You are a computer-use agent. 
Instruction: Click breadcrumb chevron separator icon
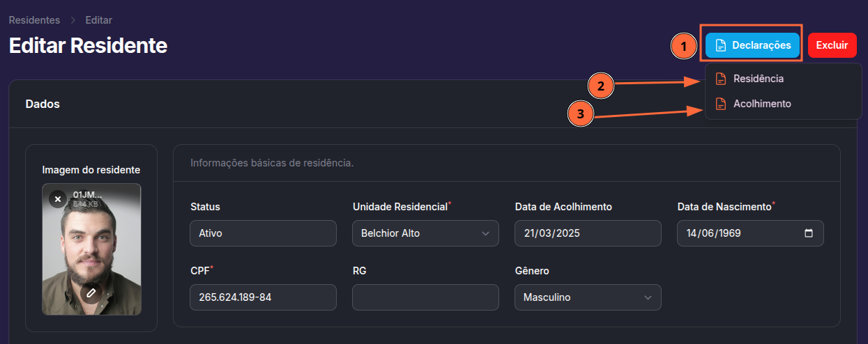pos(73,20)
